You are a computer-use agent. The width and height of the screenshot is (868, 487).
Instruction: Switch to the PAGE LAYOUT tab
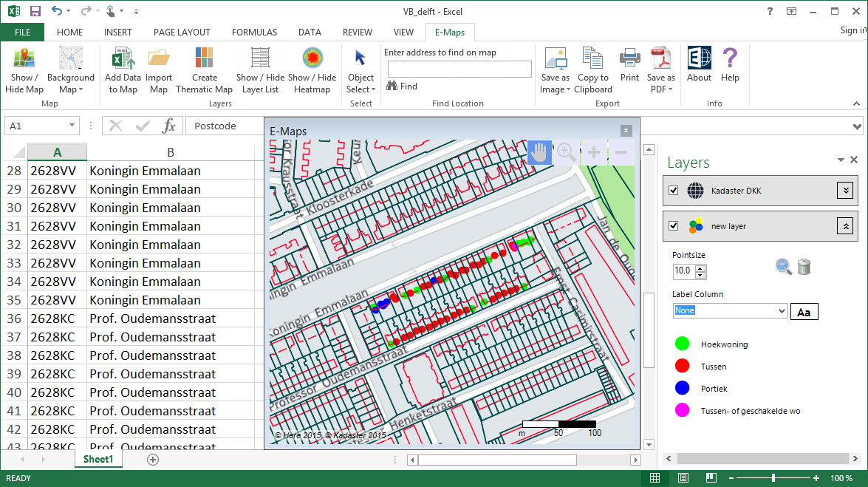[x=182, y=32]
